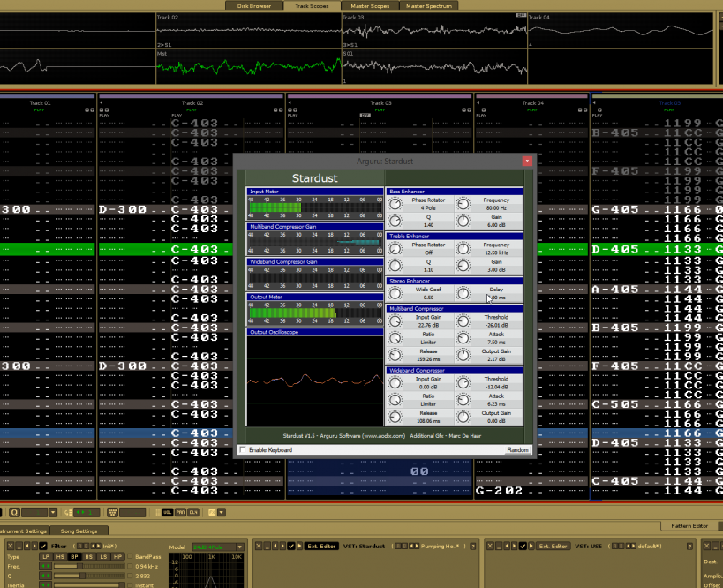
Task: Switch the VST USE default preset arrows
Action: (630, 546)
